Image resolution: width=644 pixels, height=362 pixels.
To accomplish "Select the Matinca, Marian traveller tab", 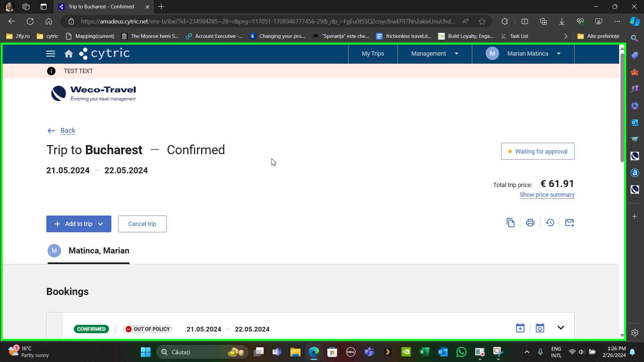I will [x=89, y=251].
